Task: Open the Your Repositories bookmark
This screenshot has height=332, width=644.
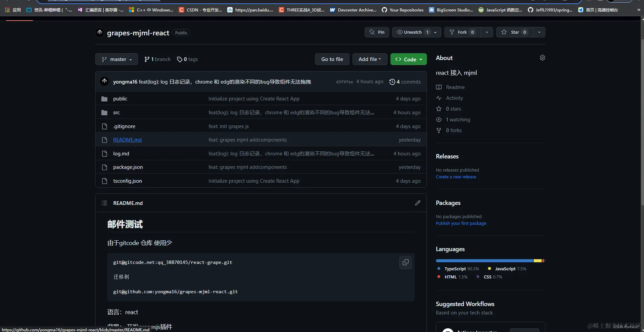Action: [403, 10]
